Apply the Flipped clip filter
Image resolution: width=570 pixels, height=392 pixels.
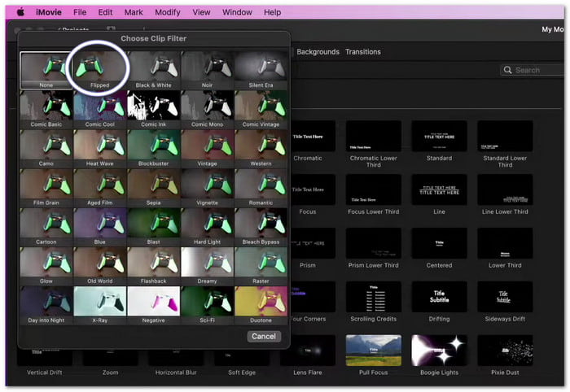pos(99,70)
